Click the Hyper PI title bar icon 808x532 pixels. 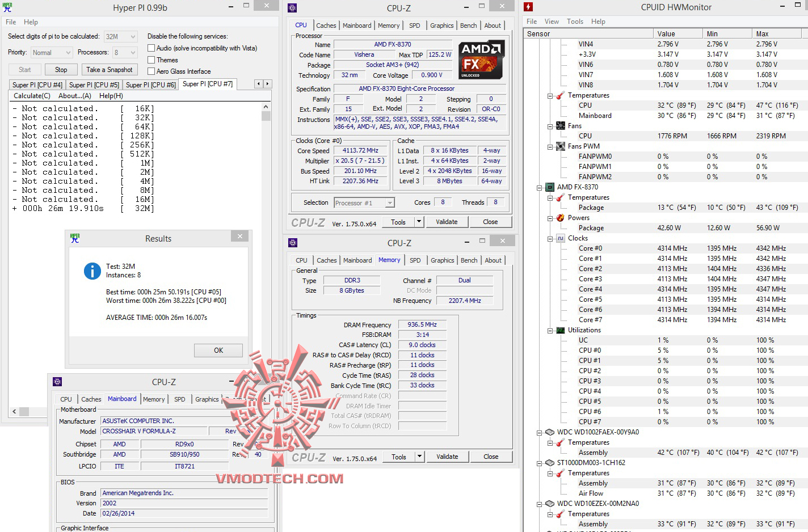click(x=8, y=7)
